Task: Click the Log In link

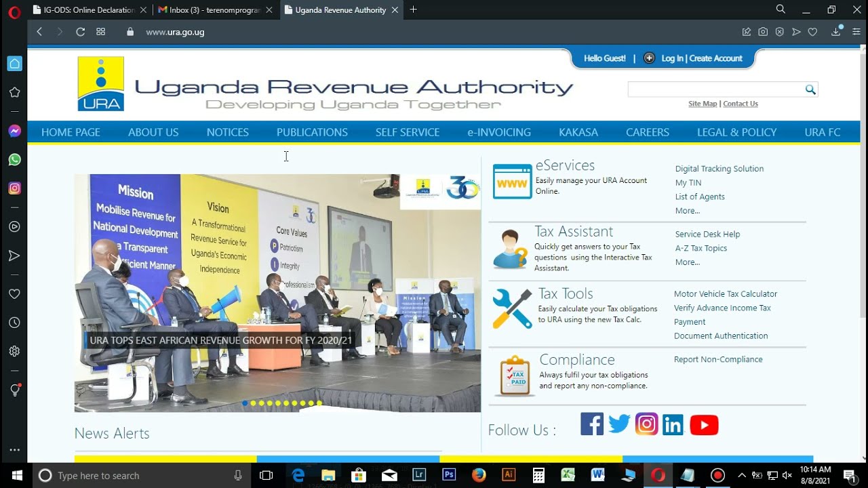Action: coord(672,58)
